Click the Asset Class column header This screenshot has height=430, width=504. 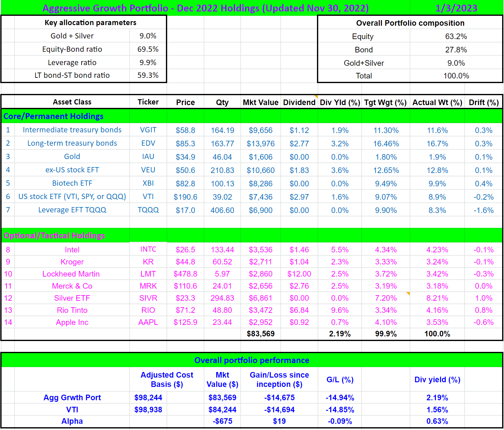(x=72, y=102)
